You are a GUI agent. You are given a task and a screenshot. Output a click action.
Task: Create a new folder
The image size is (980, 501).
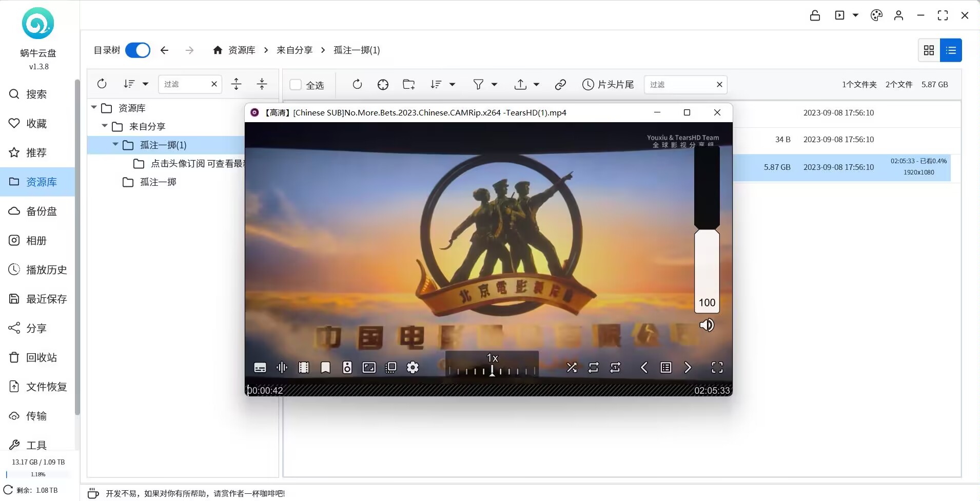coord(409,84)
